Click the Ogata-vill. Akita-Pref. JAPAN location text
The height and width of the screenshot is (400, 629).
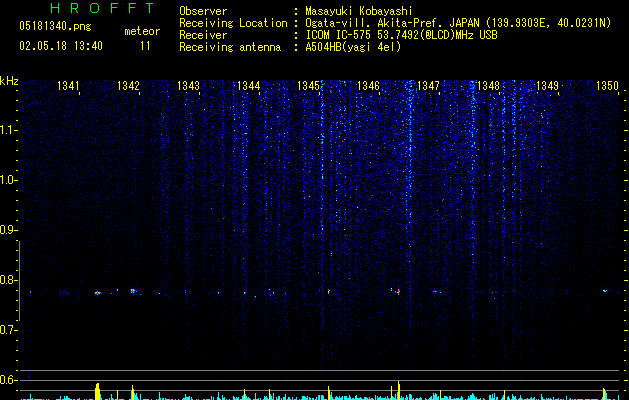(x=458, y=23)
